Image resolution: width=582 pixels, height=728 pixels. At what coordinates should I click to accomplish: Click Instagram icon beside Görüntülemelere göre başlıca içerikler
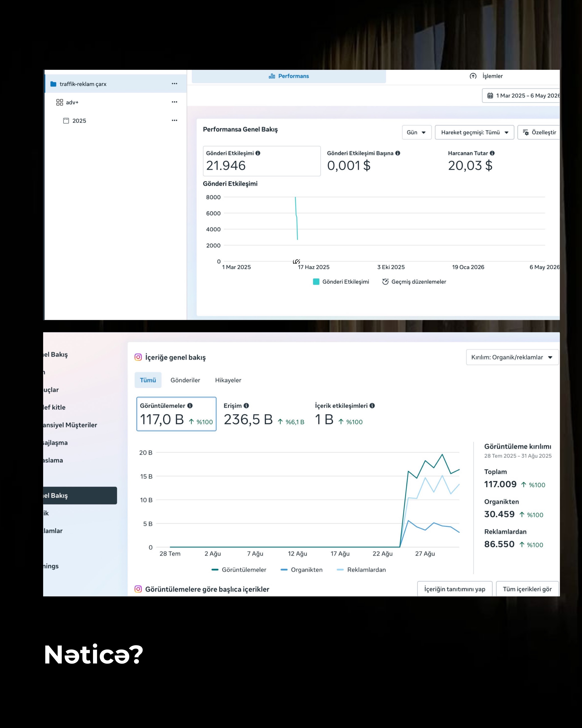(x=138, y=589)
